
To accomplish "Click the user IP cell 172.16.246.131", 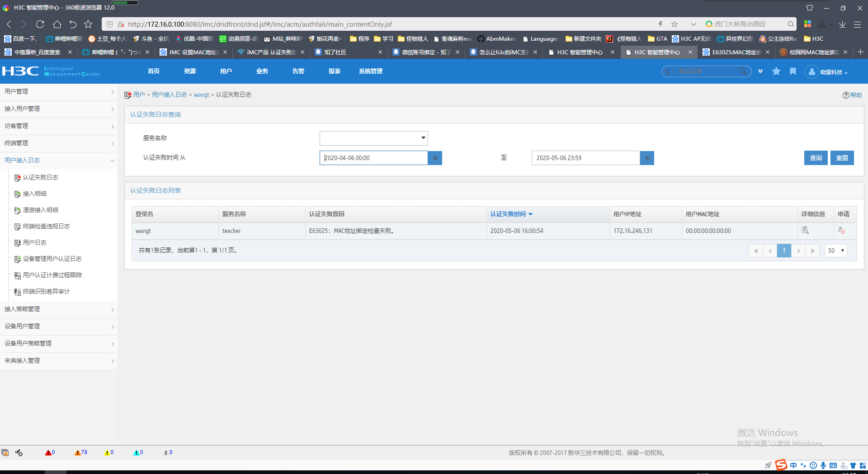I will click(x=633, y=231).
